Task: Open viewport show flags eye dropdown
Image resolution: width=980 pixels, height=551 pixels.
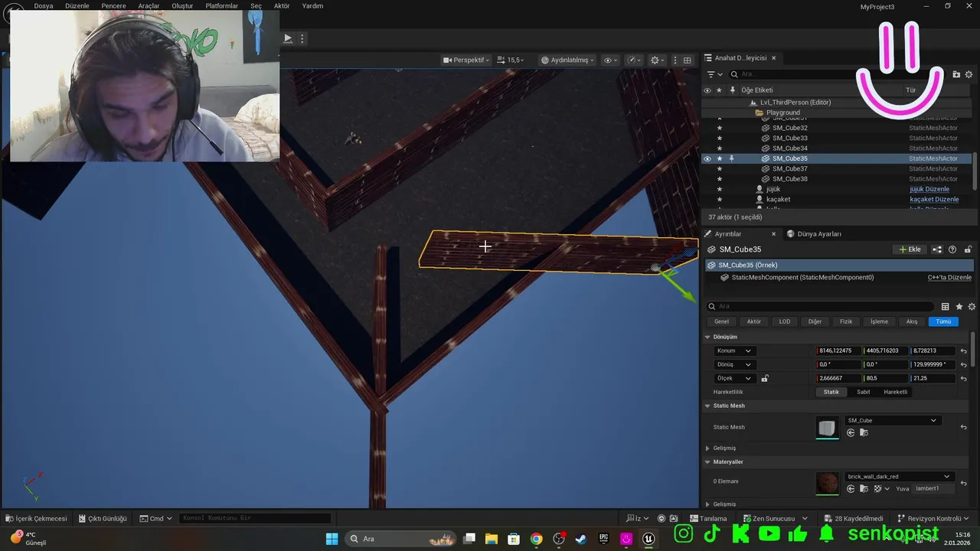Action: click(x=611, y=60)
